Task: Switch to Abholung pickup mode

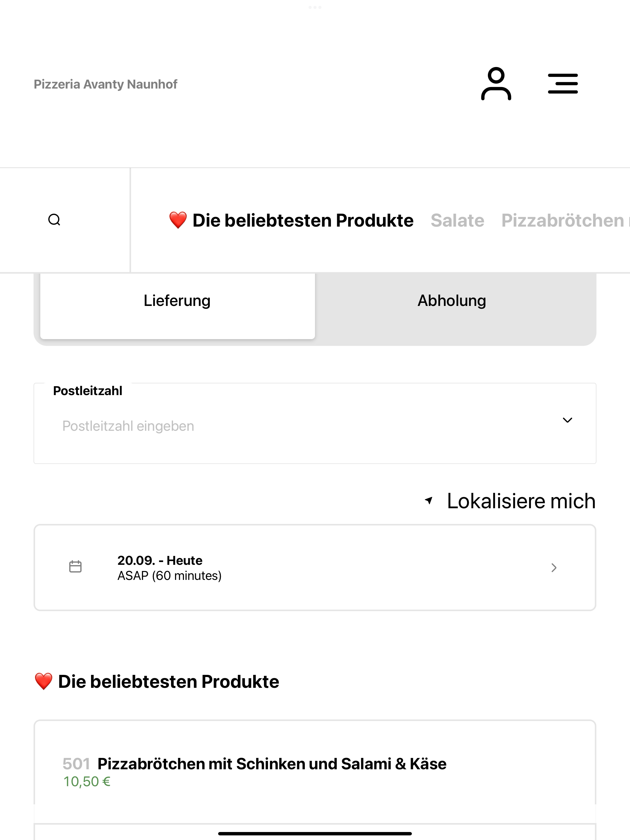Action: 452,301
